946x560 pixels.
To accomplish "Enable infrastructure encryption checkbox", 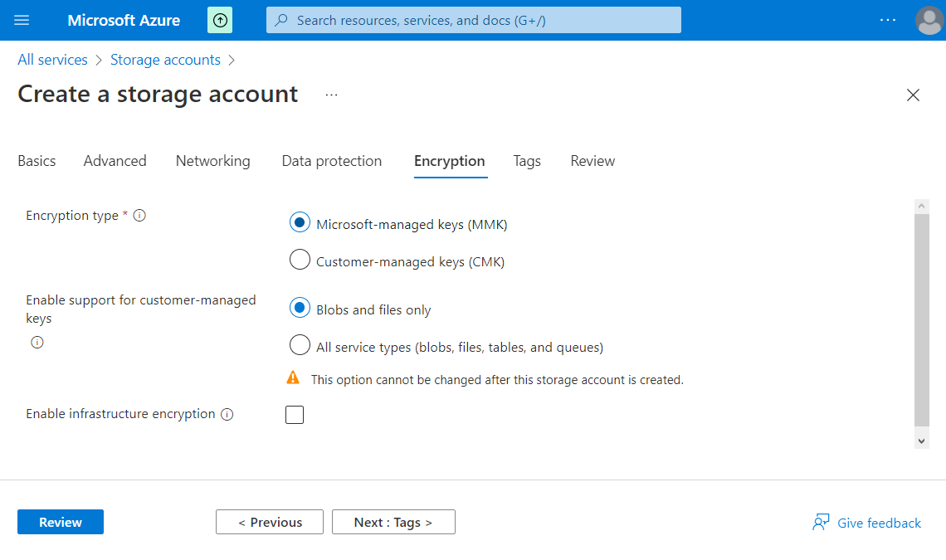I will (295, 415).
